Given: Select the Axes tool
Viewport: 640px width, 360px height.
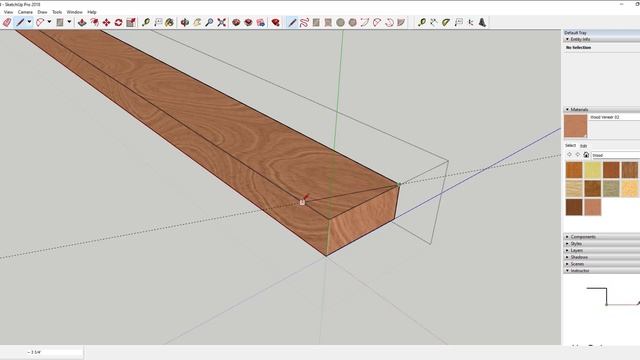Looking at the screenshot, I should tap(471, 22).
